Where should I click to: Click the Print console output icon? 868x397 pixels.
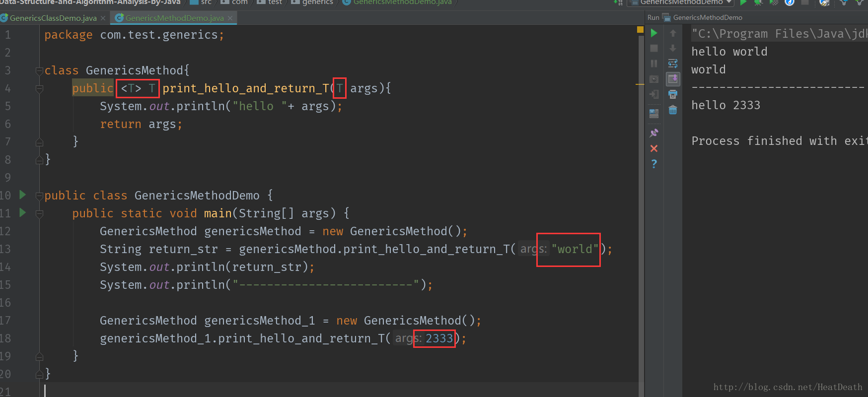click(x=673, y=94)
